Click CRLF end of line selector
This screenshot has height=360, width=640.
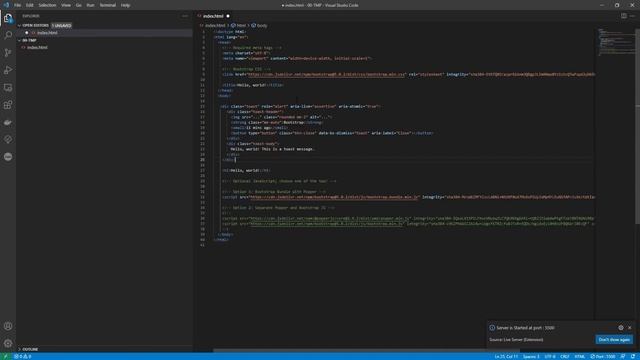click(x=565, y=356)
